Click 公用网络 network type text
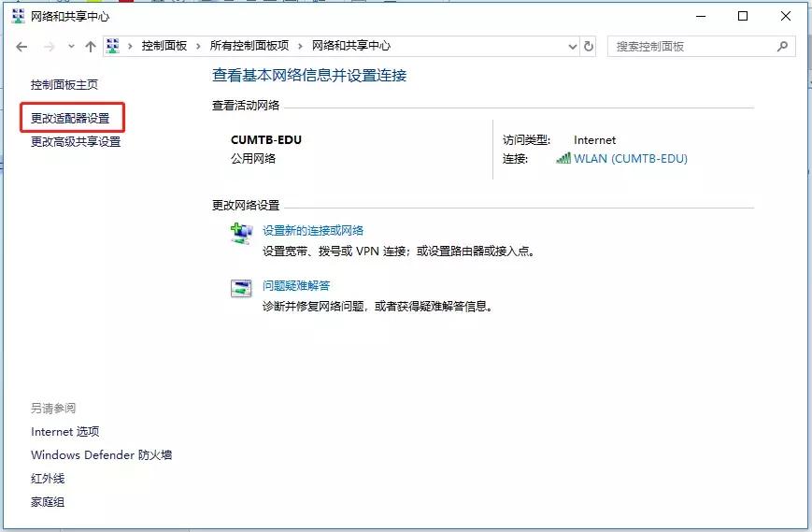 coord(253,159)
